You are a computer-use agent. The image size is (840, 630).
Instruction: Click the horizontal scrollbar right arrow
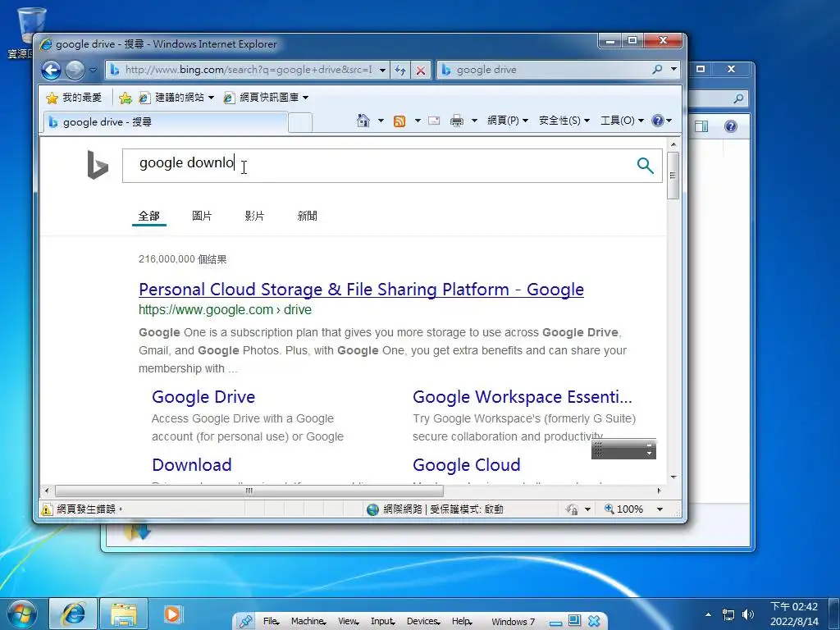click(659, 491)
